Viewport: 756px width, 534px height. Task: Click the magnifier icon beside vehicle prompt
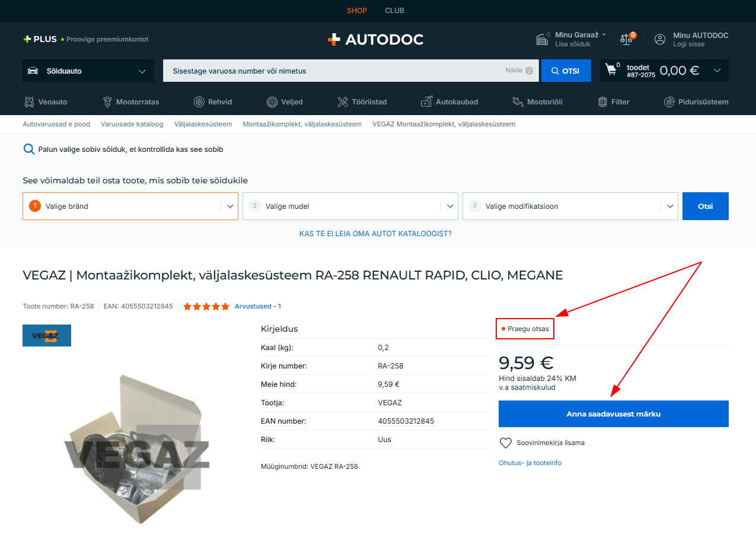(29, 149)
